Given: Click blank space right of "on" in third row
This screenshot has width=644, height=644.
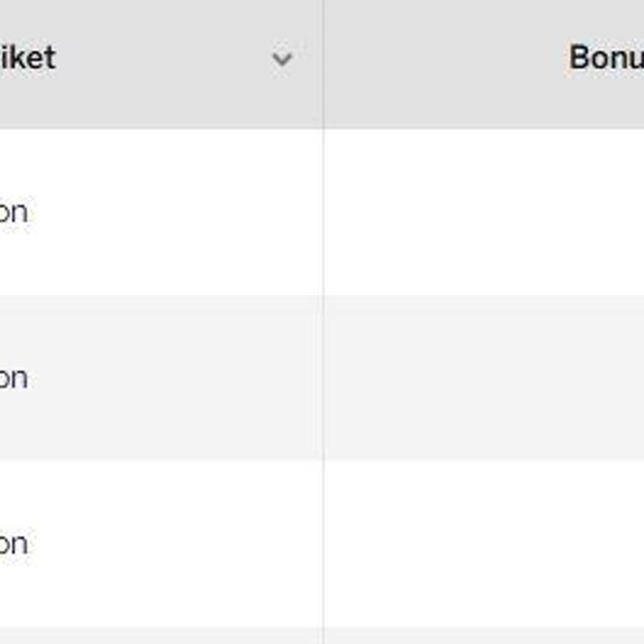Looking at the screenshot, I should click(x=168, y=543).
